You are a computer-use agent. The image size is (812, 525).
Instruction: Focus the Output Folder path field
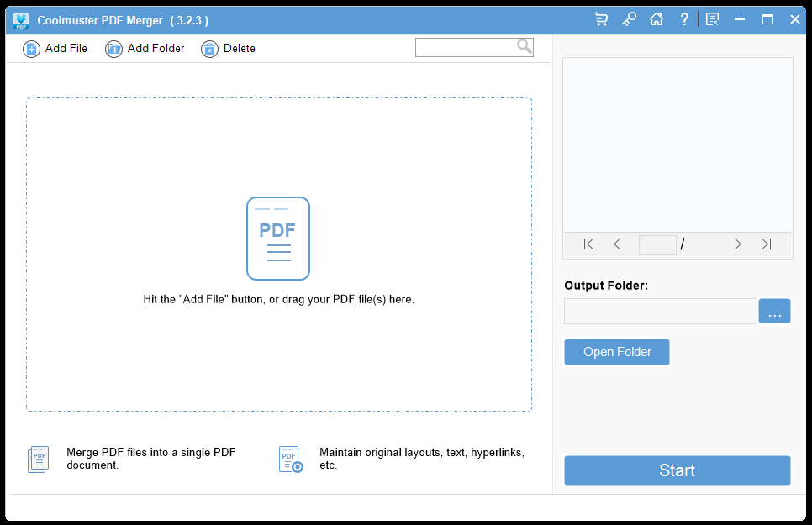click(x=660, y=312)
